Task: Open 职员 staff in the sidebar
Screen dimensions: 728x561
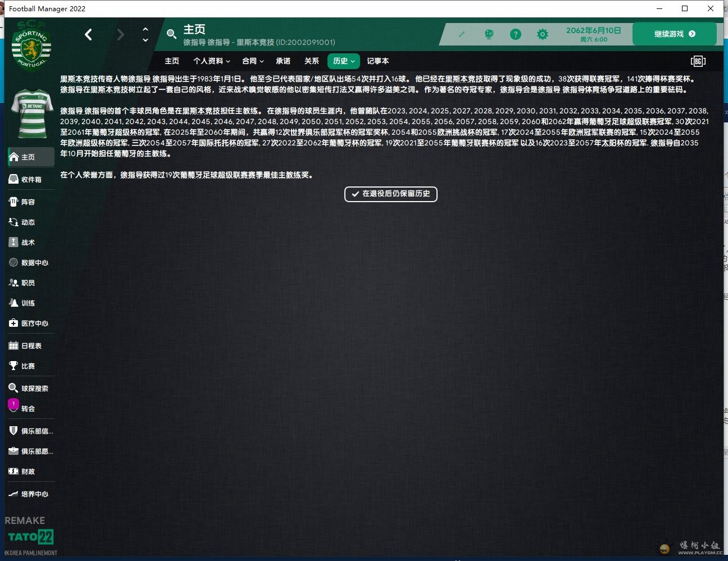Action: click(31, 283)
